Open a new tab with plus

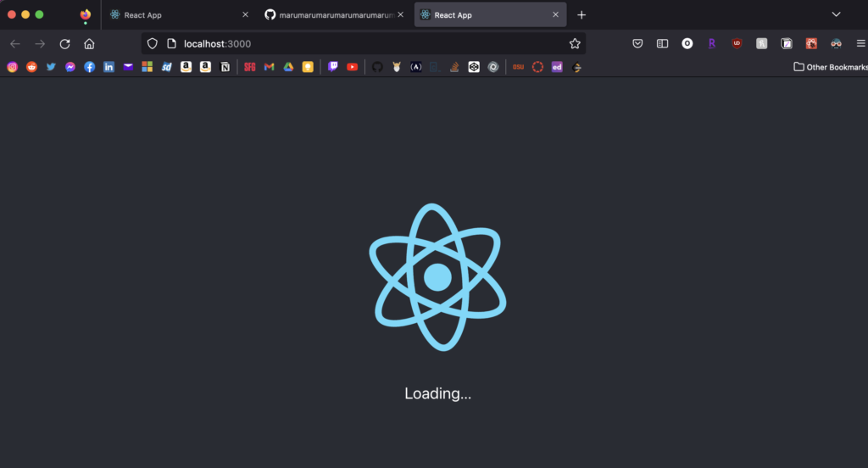581,15
